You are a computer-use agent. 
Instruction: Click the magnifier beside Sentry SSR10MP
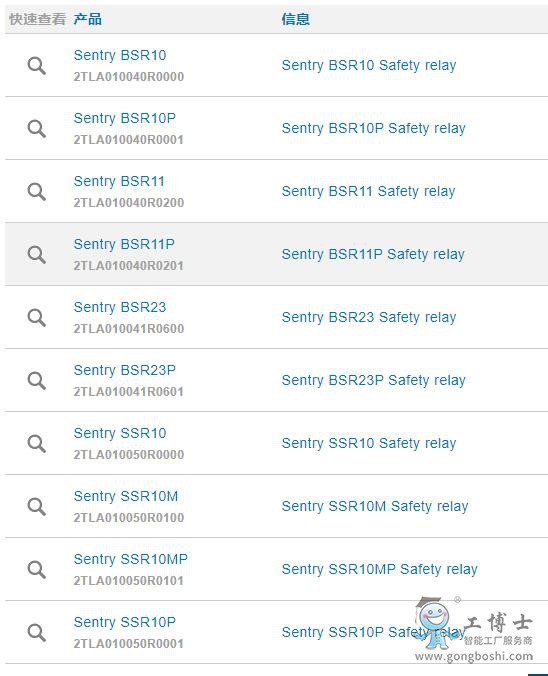pyautogui.click(x=37, y=569)
